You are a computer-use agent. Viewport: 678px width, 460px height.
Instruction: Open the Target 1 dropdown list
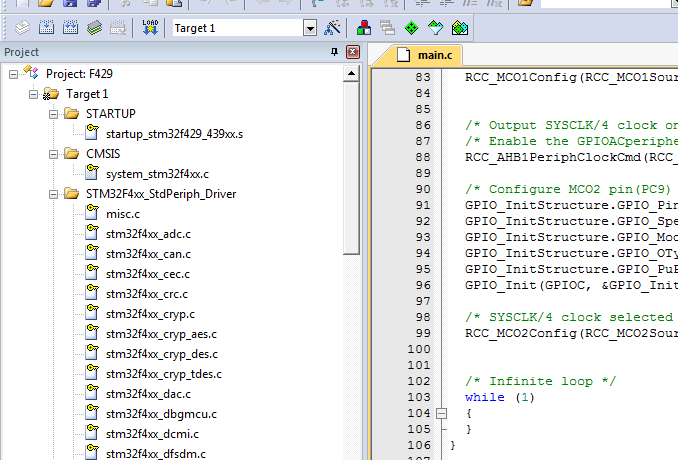310,28
